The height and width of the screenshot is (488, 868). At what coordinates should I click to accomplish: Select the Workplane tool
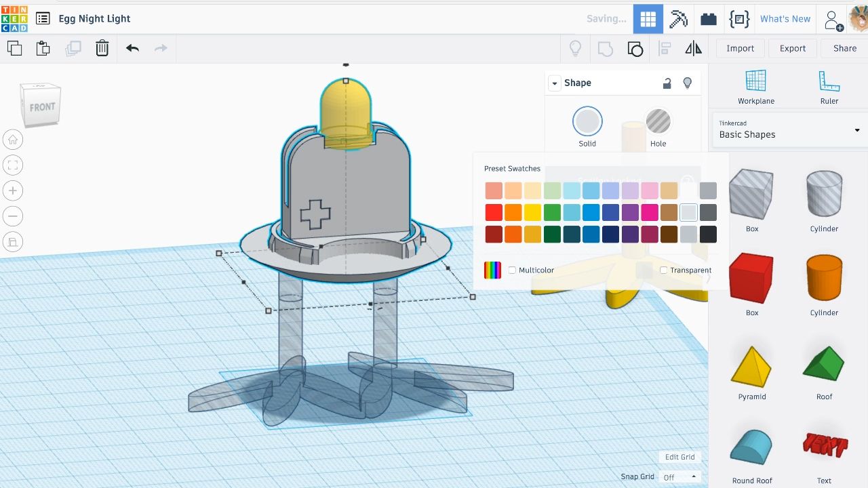[x=756, y=87]
